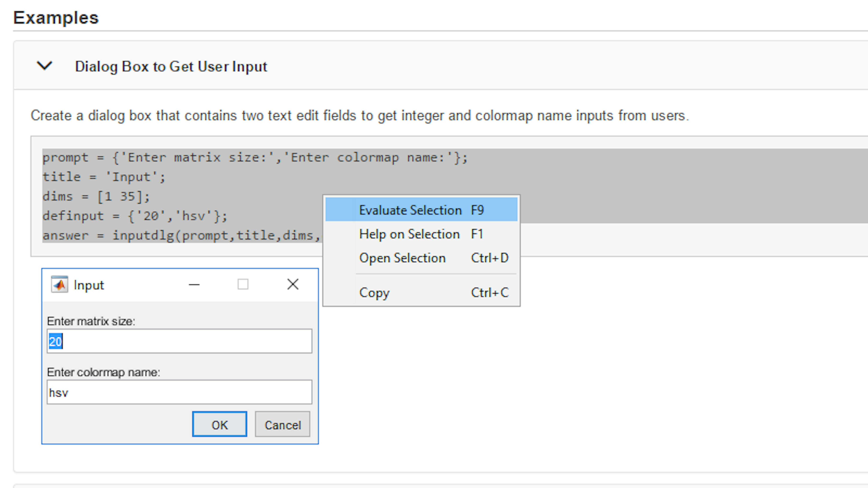This screenshot has height=488, width=868.
Task: Click the dims = [1 35] code line
Action: pyautogui.click(x=96, y=196)
